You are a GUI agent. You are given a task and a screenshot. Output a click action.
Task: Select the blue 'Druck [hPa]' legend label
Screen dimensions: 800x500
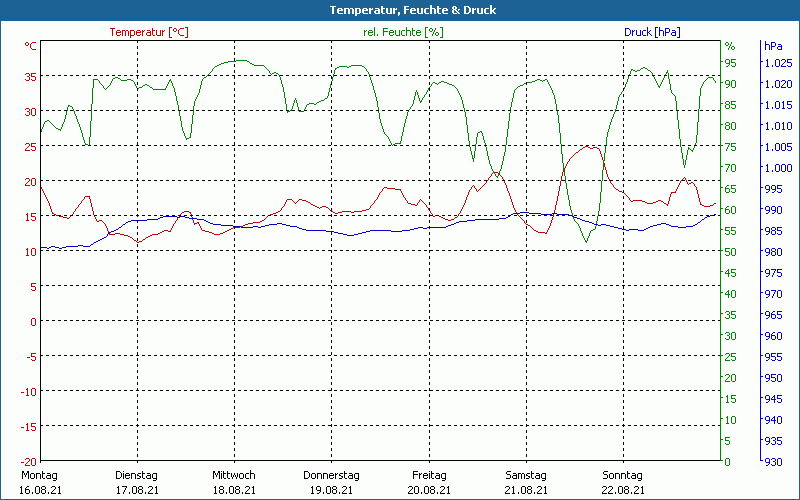pos(652,32)
